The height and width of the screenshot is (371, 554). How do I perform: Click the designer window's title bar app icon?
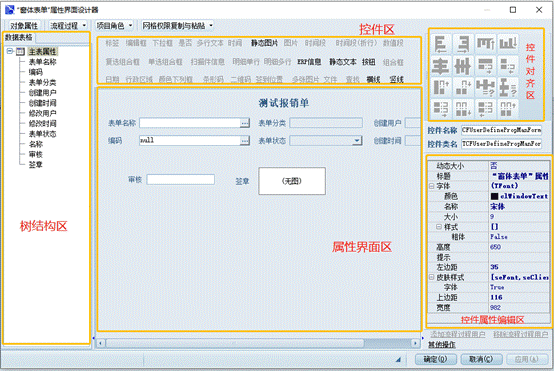[10, 10]
